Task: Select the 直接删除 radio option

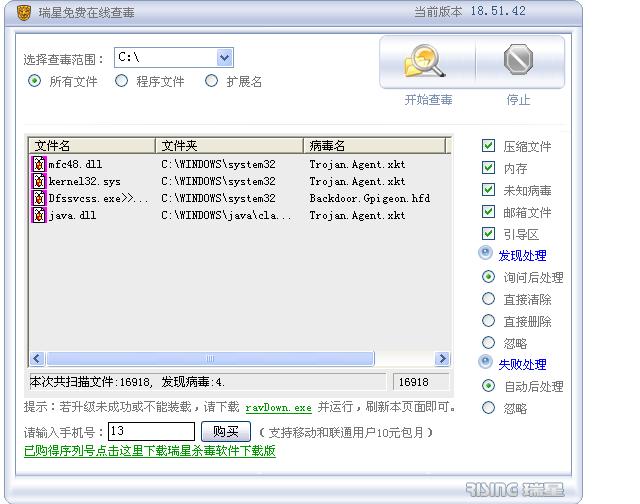Action: click(488, 321)
